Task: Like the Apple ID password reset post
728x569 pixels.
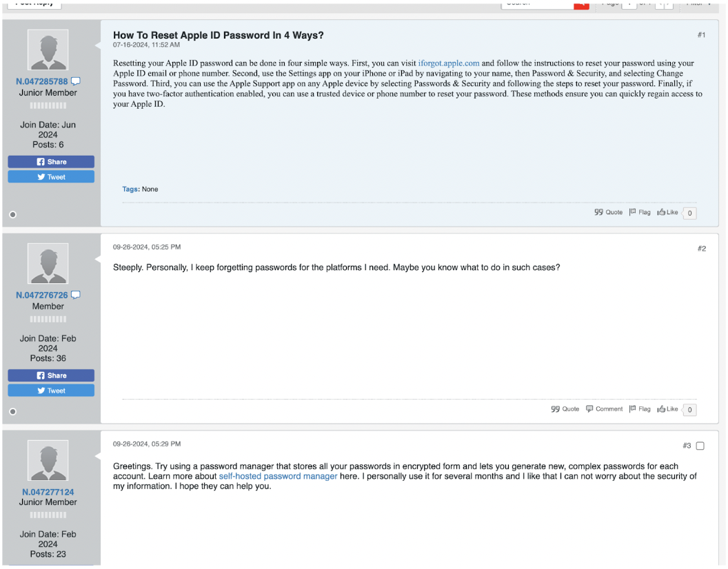Action: coord(667,212)
